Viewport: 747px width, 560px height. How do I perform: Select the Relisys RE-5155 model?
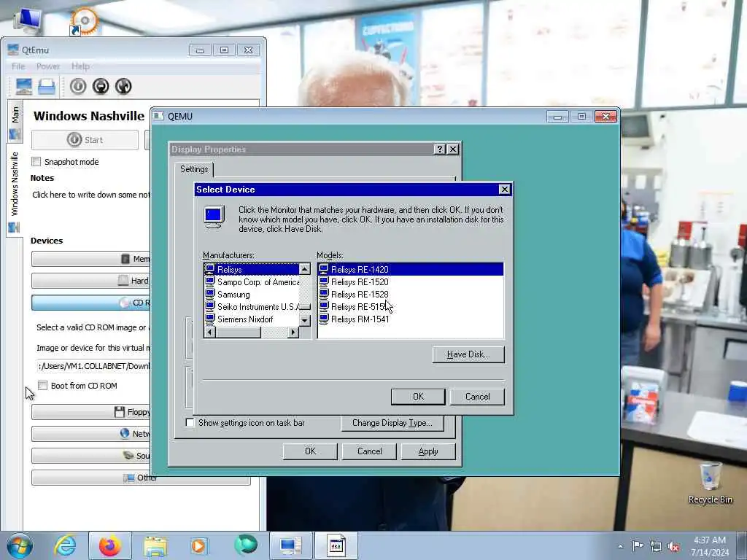[x=410, y=307]
